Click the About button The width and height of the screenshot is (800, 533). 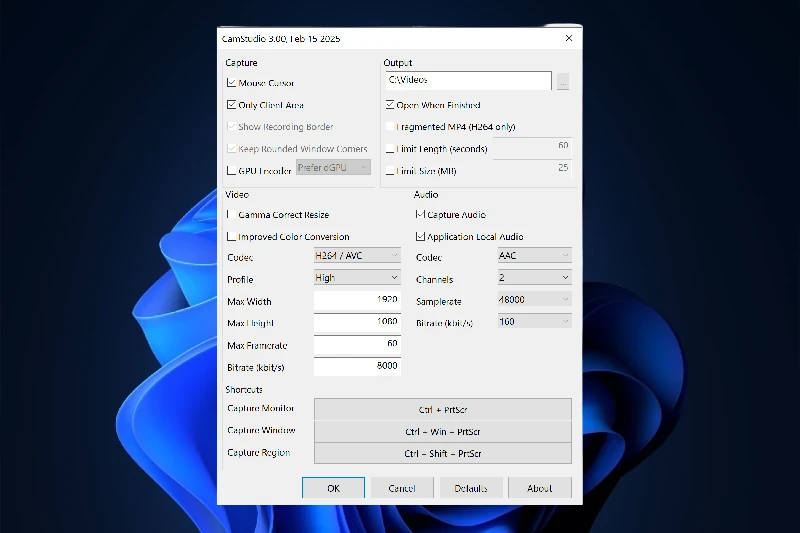pyautogui.click(x=540, y=488)
